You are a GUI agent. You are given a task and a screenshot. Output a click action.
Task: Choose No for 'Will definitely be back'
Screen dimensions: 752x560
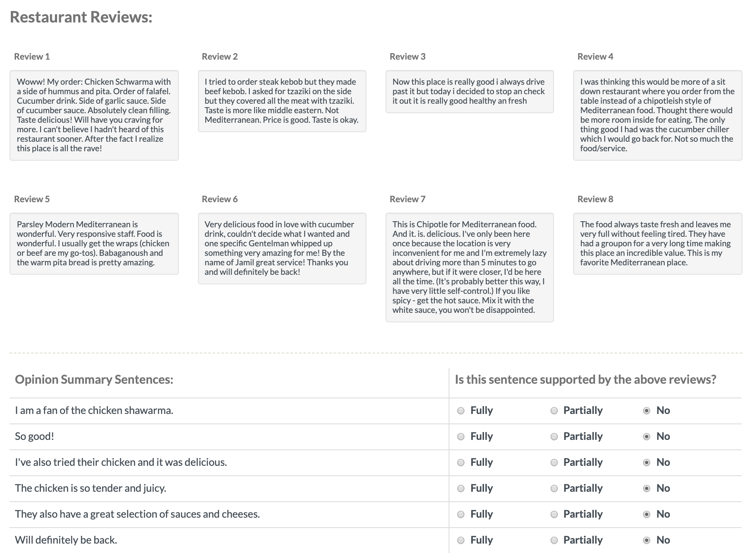[647, 540]
